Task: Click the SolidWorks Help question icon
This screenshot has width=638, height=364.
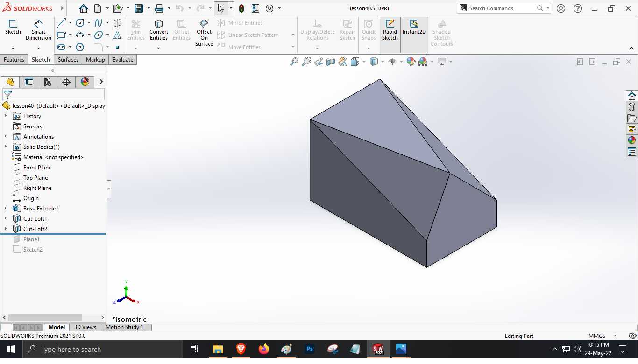Action: point(578,8)
